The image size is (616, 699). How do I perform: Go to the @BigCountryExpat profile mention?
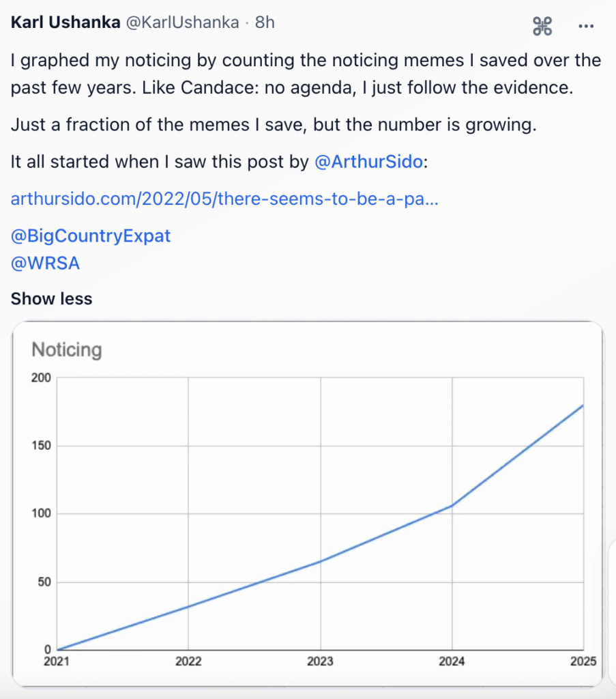(x=91, y=236)
